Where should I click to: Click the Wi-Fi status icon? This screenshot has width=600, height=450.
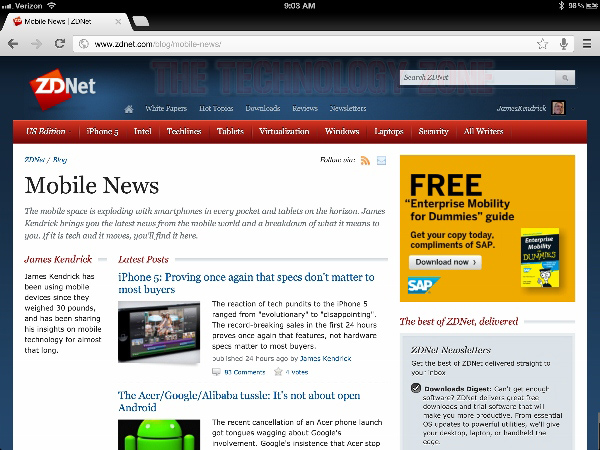(x=52, y=5)
